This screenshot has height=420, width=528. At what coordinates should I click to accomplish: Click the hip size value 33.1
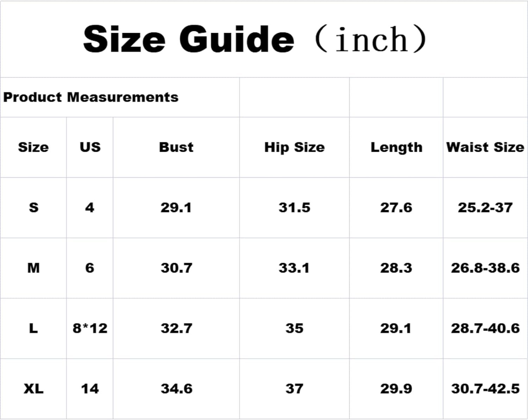294,268
